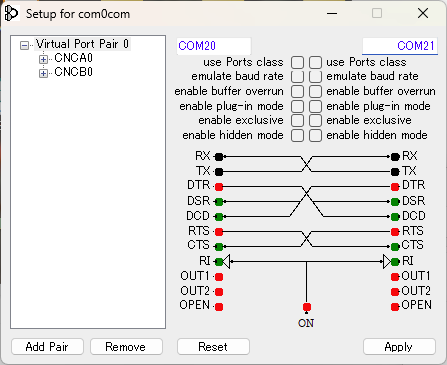The image size is (447, 365).
Task: Click the red OPEN pin on COM21 side
Action: [395, 306]
